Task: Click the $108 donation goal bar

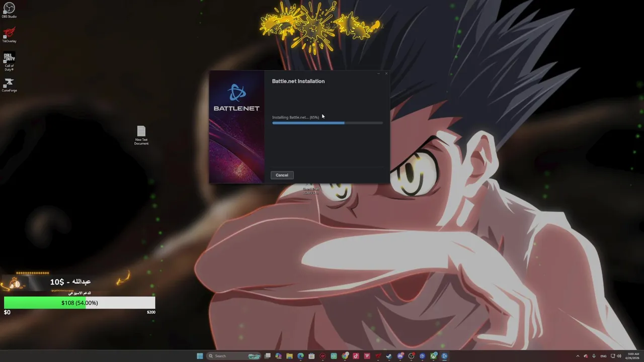Action: click(79, 303)
